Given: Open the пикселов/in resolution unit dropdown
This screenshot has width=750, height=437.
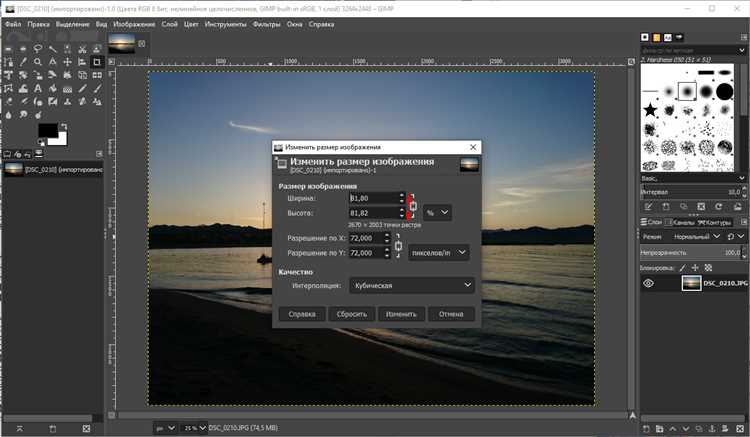Looking at the screenshot, I should tap(439, 253).
